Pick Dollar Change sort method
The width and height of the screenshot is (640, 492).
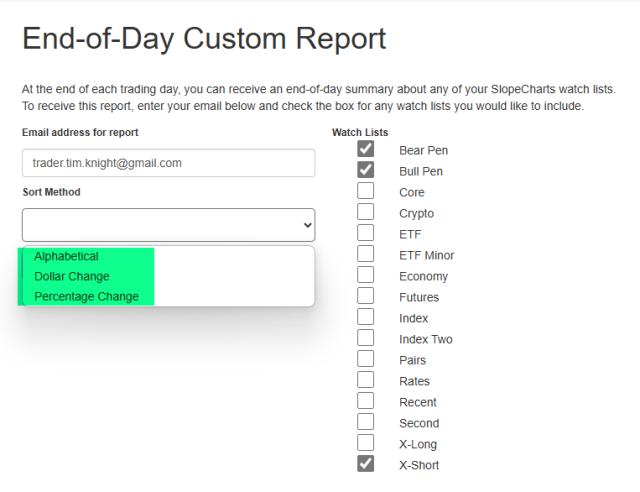(72, 277)
